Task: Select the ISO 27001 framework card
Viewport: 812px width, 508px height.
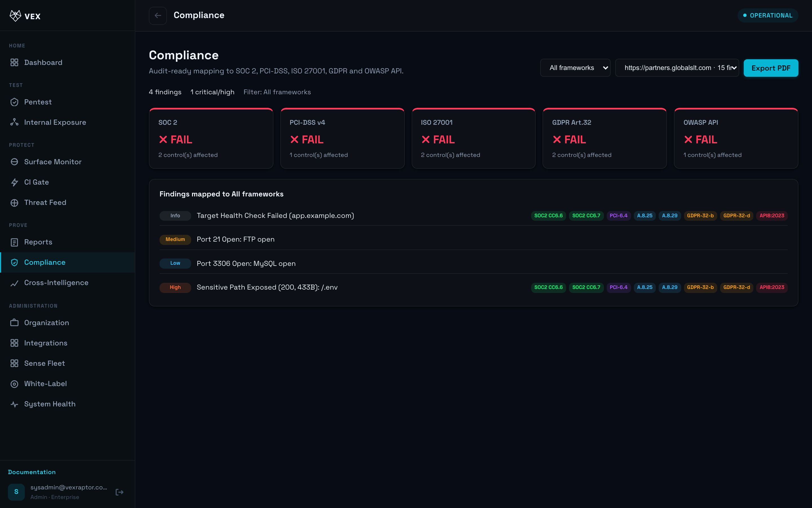Action: (473, 138)
